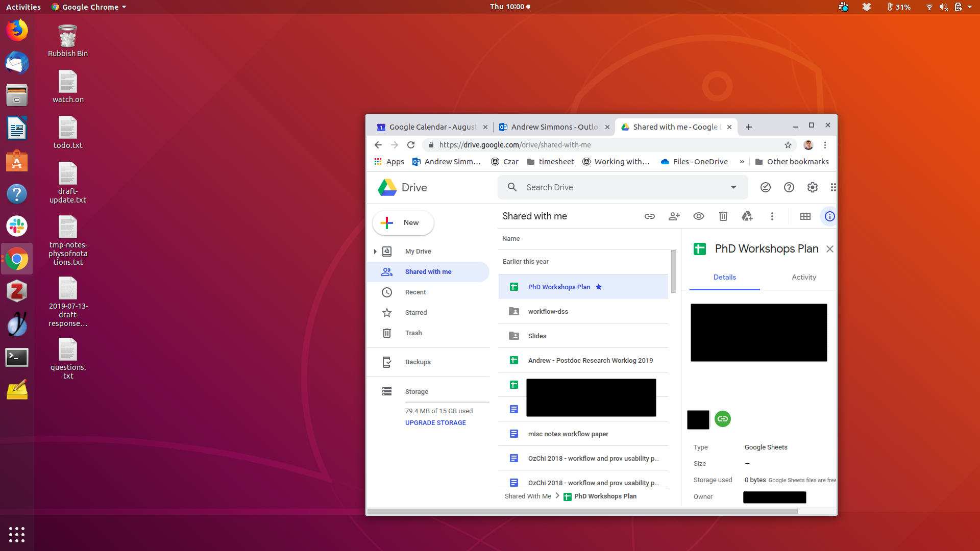Switch to grid view layout
980x551 pixels.
[805, 216]
